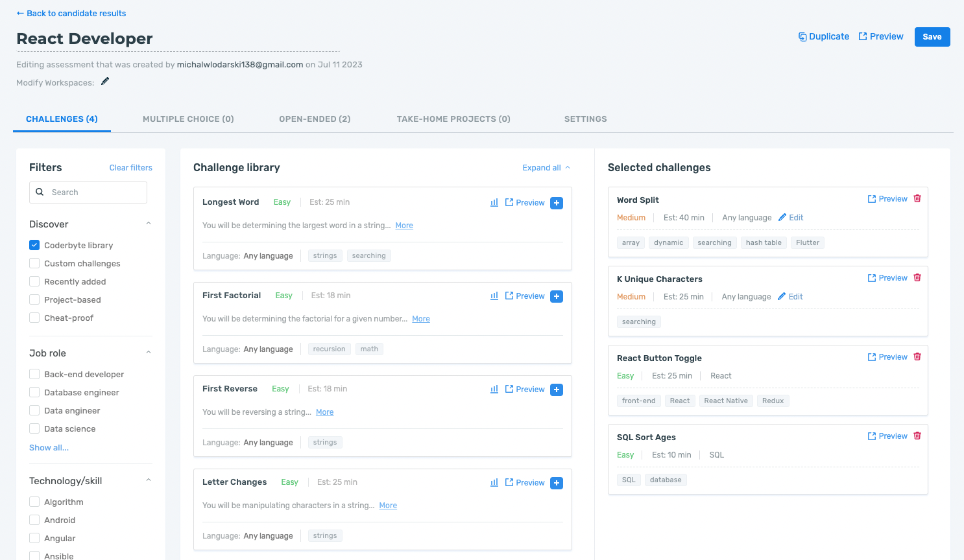
Task: Check the Cheat-proof filter
Action: 34,318
